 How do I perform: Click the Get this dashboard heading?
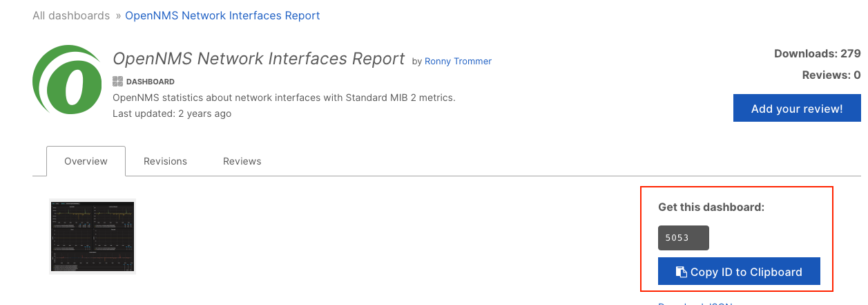[x=711, y=207]
